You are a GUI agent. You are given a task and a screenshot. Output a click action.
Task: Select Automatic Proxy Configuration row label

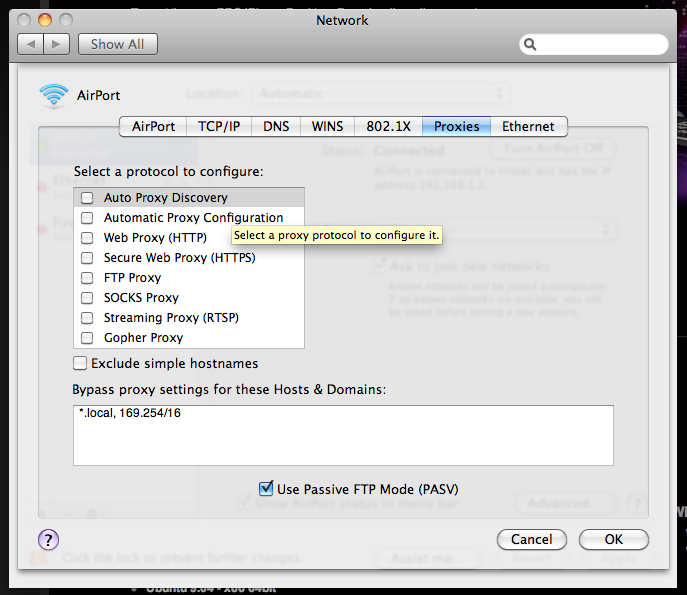[193, 218]
